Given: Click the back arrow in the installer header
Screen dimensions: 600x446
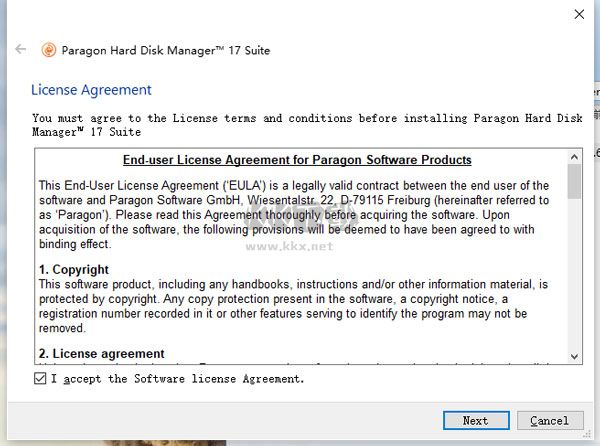Looking at the screenshot, I should point(20,50).
